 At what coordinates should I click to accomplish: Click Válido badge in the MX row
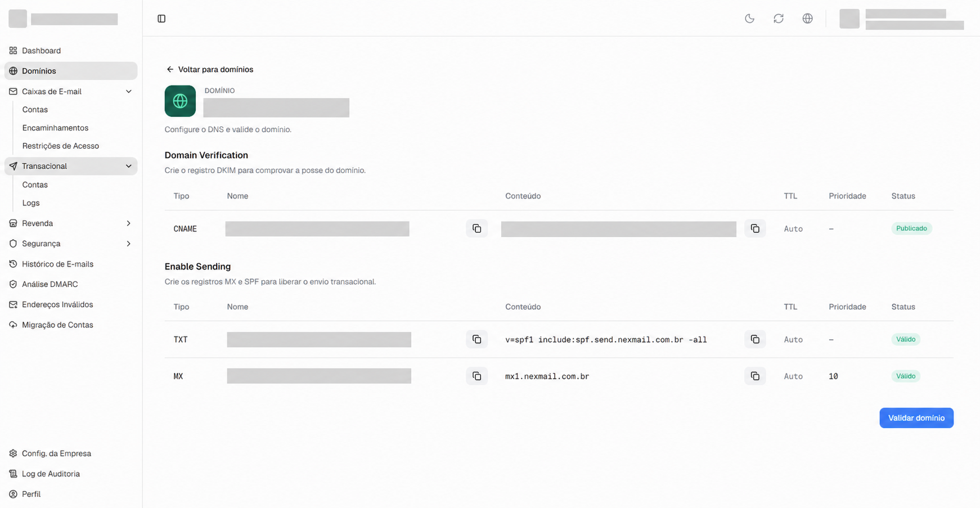[906, 376]
